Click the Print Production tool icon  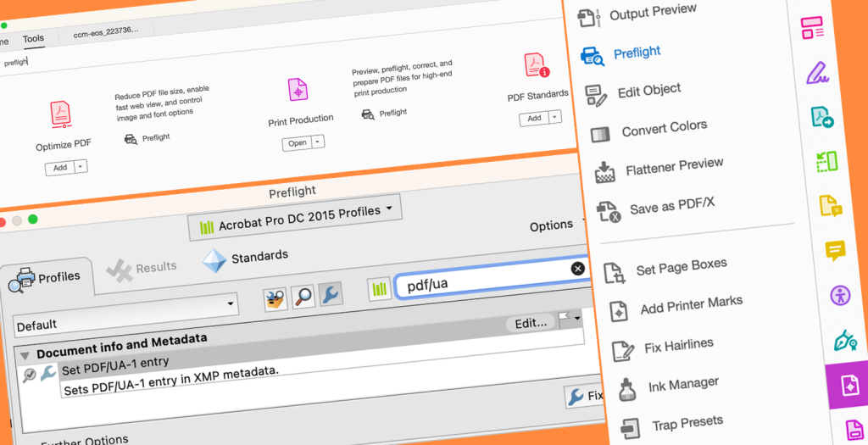point(298,90)
